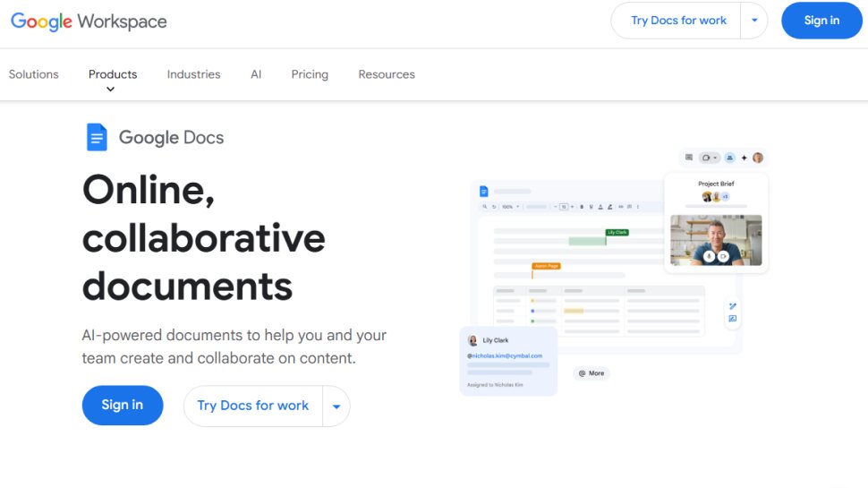Click the Sign in button in the header
This screenshot has width=868, height=488.
821,21
